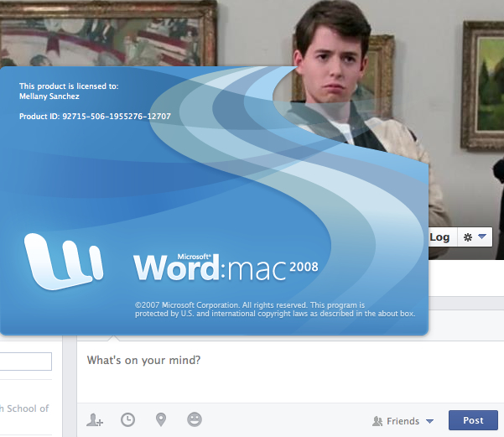Click the Product ID text on splash
504x437 pixels.
point(95,117)
